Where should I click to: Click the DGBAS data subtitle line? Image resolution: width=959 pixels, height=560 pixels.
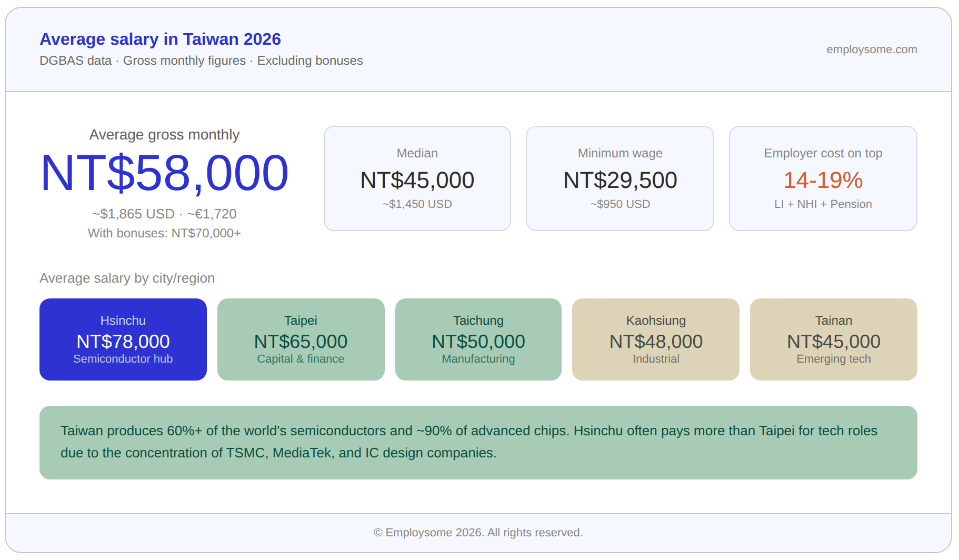point(201,61)
